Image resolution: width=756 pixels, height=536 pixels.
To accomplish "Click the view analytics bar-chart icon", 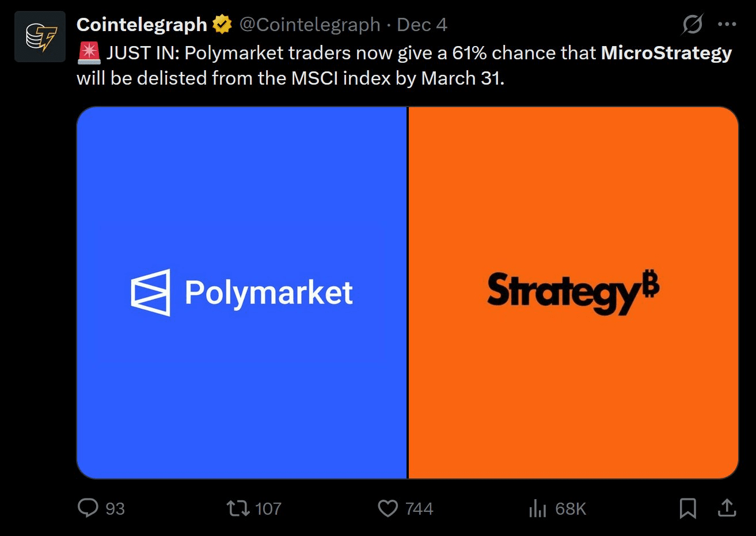I will [537, 508].
